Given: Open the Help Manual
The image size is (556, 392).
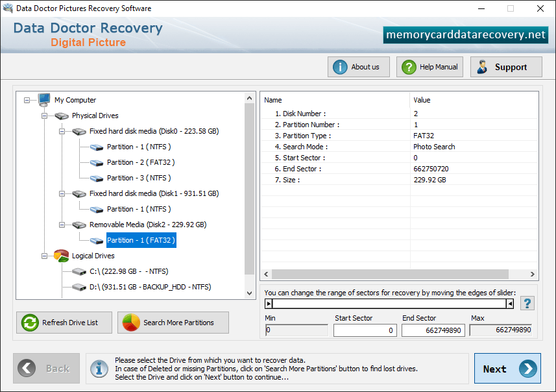Looking at the screenshot, I should (x=429, y=67).
